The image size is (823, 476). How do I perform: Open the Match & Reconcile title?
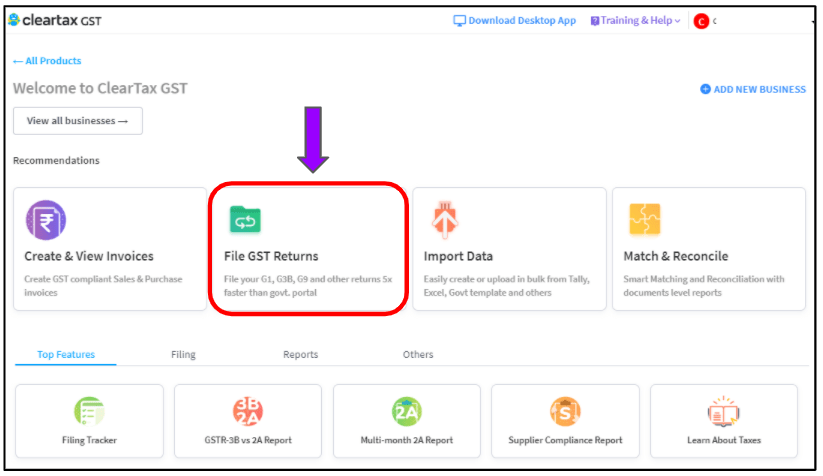[676, 256]
